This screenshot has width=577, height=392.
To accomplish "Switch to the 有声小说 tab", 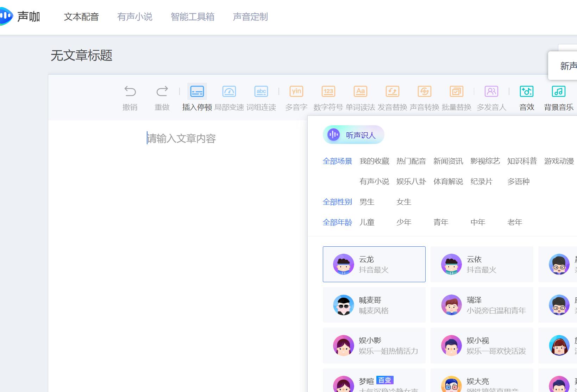I will click(x=135, y=17).
